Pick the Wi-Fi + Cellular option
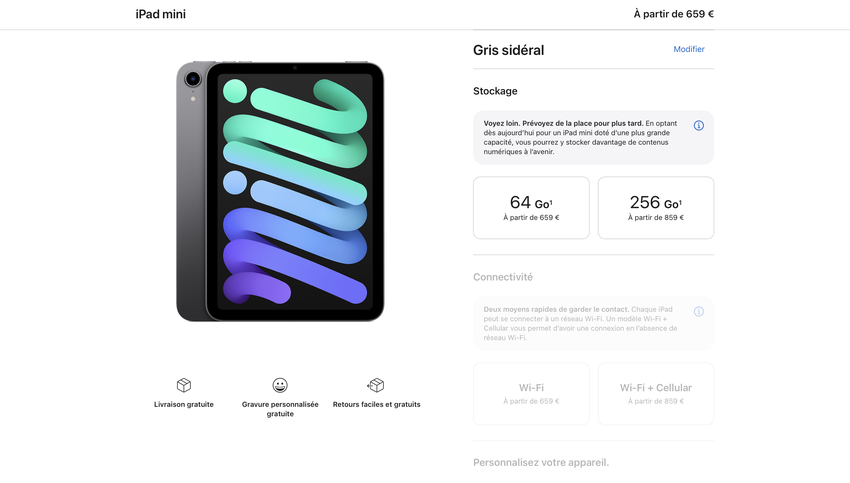 tap(656, 394)
